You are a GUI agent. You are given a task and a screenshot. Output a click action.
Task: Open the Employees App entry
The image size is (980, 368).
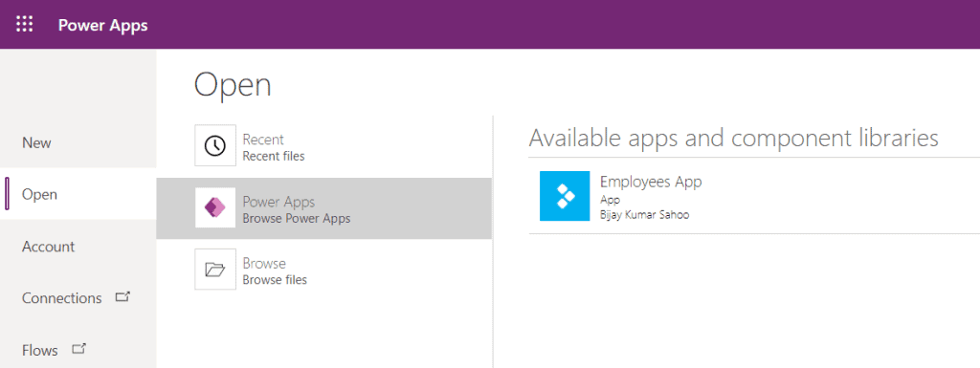[x=754, y=196]
